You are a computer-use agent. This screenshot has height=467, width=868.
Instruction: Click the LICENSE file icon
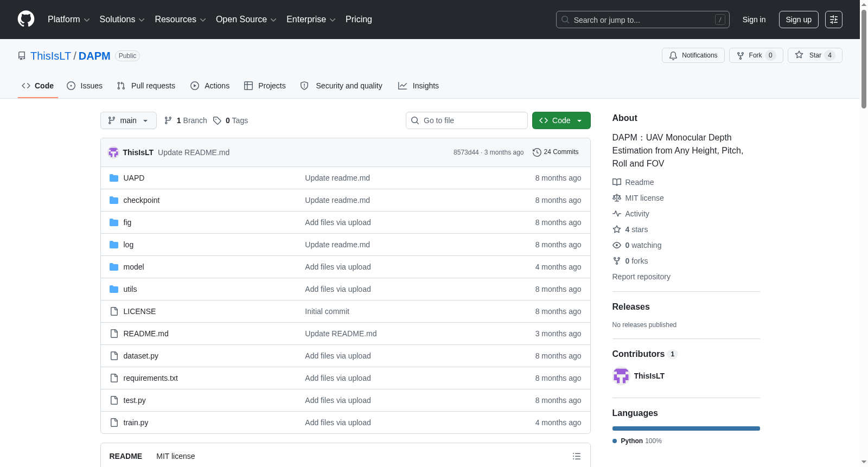pos(114,311)
